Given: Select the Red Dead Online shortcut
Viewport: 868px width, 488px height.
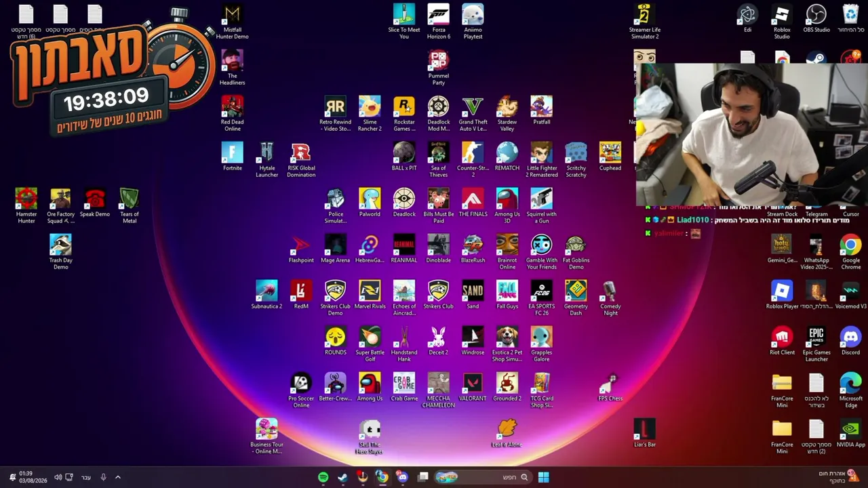Looking at the screenshot, I should point(232,114).
